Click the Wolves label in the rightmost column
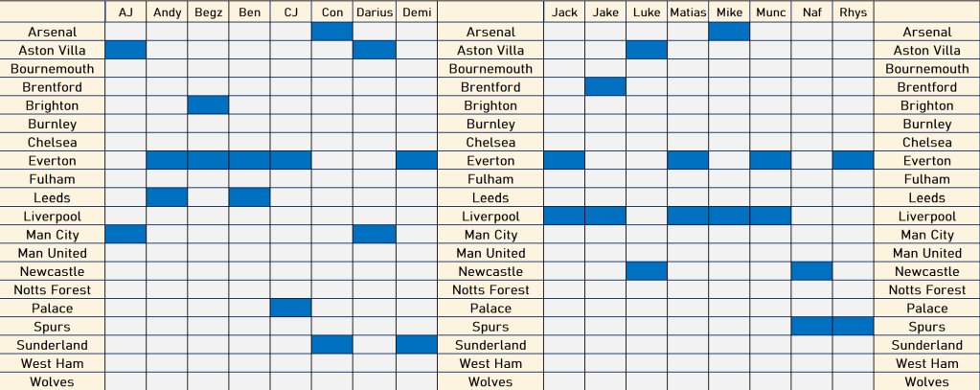The height and width of the screenshot is (390, 980). pyautogui.click(x=926, y=382)
